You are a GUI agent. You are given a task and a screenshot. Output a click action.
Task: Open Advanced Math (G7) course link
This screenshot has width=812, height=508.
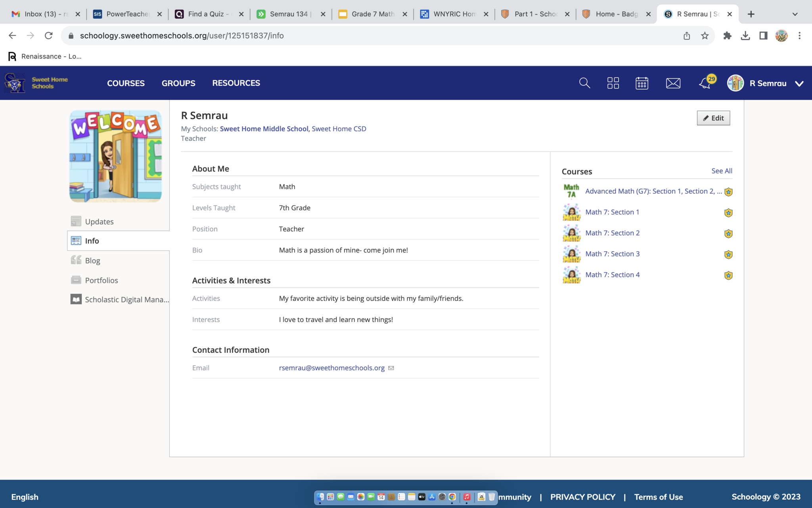(653, 191)
